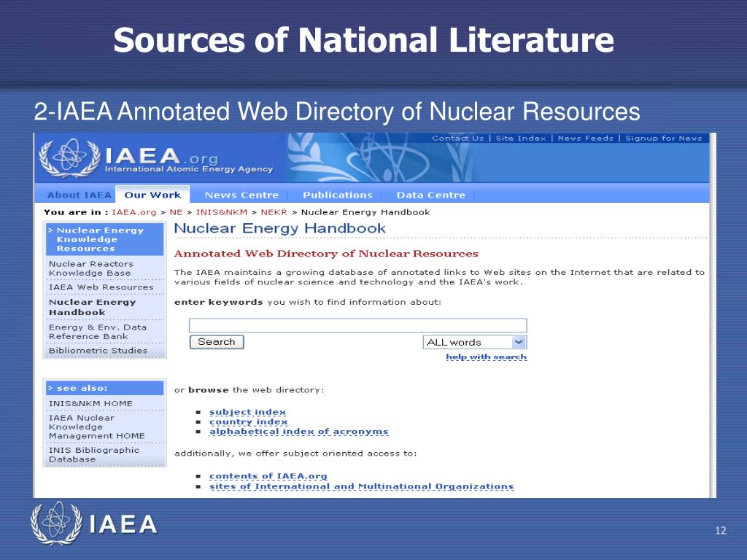This screenshot has width=747, height=560.
Task: Click the Nuclear Energy Handbook page heading
Action: pyautogui.click(x=280, y=228)
